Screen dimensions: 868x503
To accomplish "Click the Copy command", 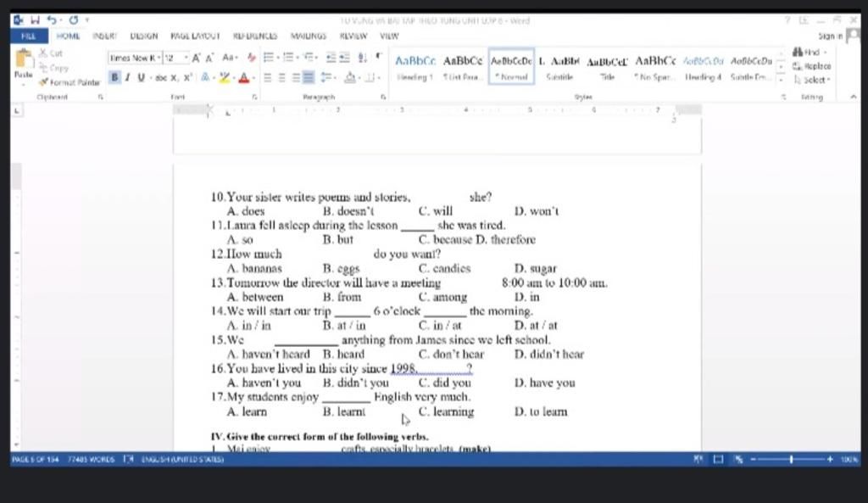I will [53, 68].
